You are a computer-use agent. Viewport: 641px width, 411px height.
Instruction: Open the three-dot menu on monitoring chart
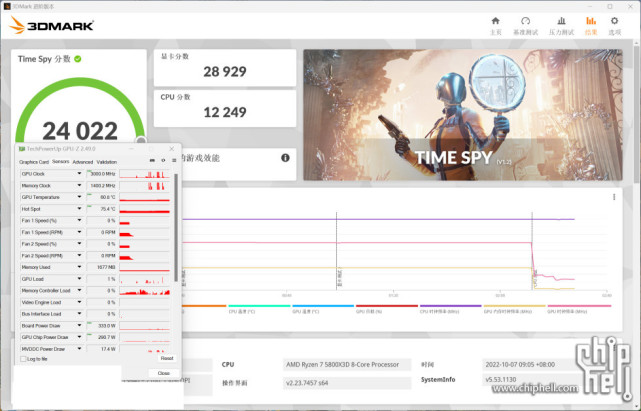(x=614, y=197)
